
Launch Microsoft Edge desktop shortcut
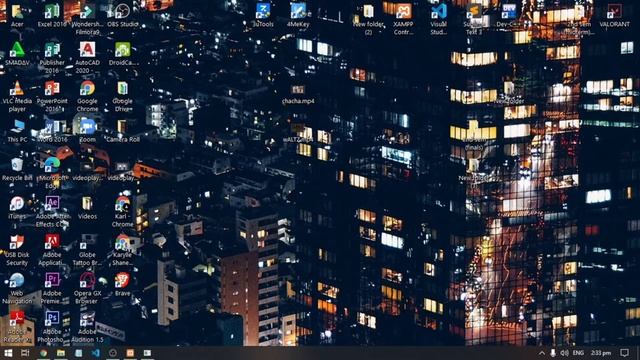pyautogui.click(x=52, y=173)
